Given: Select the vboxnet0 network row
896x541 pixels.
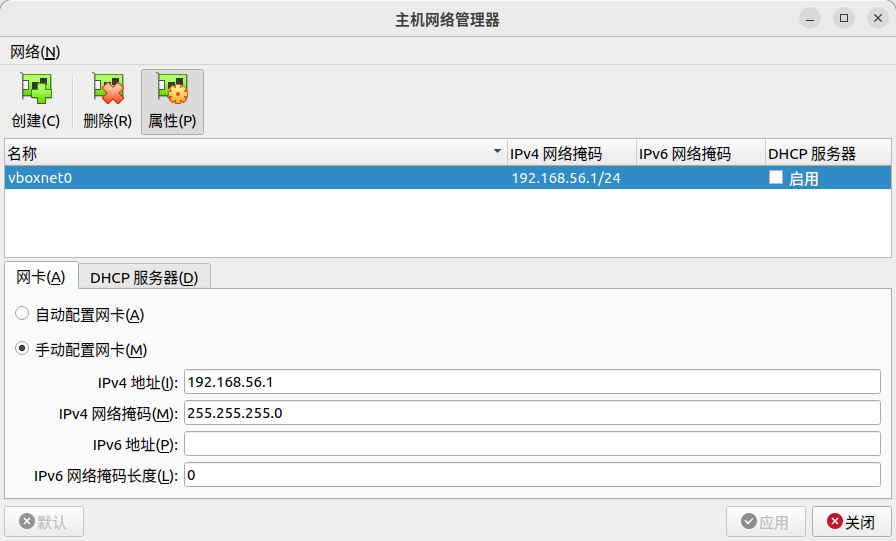Looking at the screenshot, I should [x=250, y=178].
